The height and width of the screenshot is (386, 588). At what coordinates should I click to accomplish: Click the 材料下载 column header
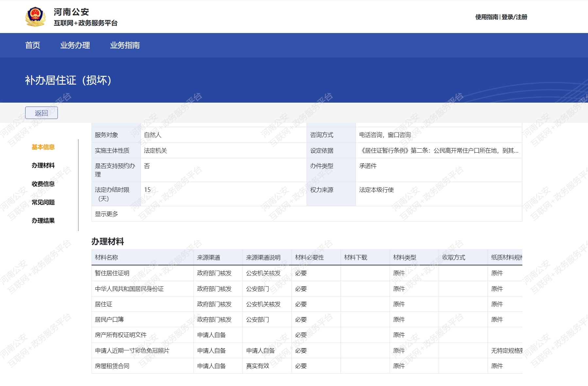click(356, 258)
